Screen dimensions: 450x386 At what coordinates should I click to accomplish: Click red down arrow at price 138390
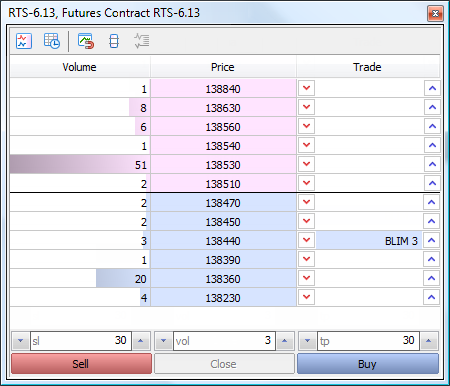point(306,259)
